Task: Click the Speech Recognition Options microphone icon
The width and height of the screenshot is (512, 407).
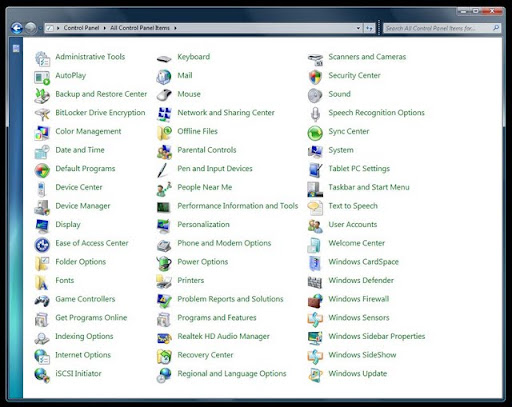Action: (x=315, y=114)
